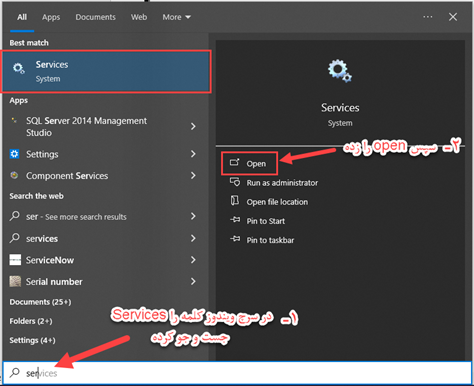
Task: Expand the 'ser' web result chevron
Action: pyautogui.click(x=193, y=216)
